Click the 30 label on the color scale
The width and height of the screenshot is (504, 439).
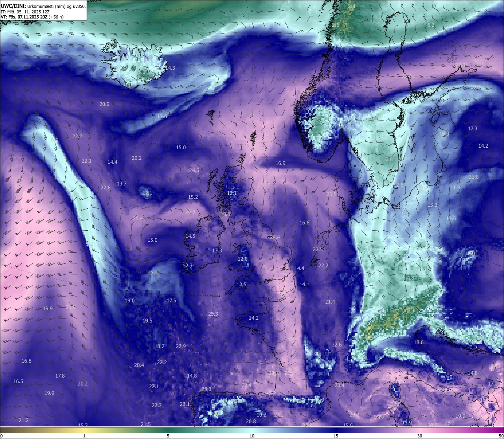[x=420, y=435]
